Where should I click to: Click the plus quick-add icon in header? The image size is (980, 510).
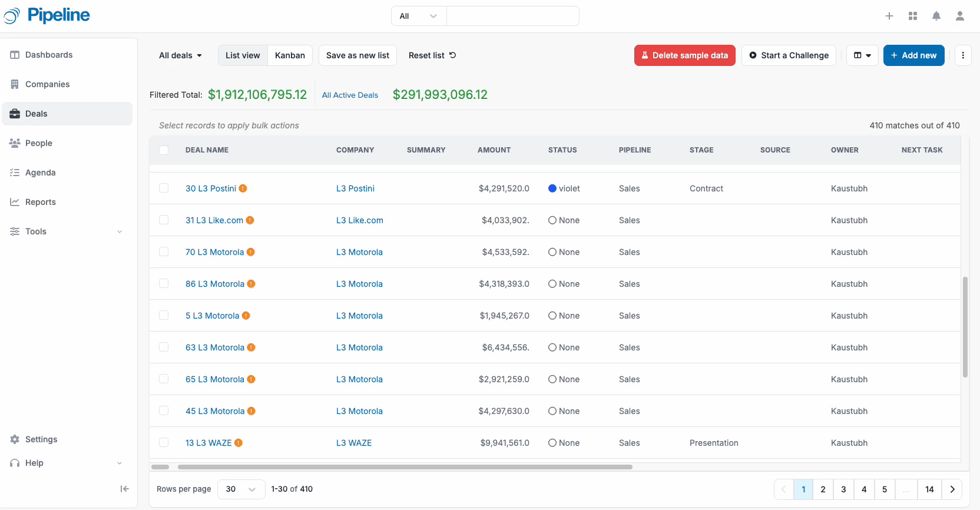[889, 16]
